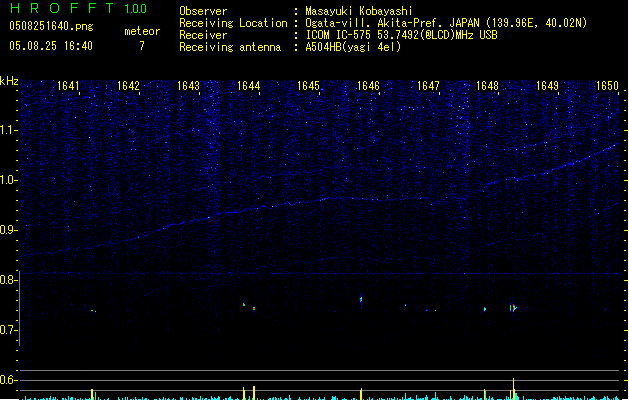The image size is (629, 400).
Task: Click the HROFFT program title
Action: pos(58,9)
